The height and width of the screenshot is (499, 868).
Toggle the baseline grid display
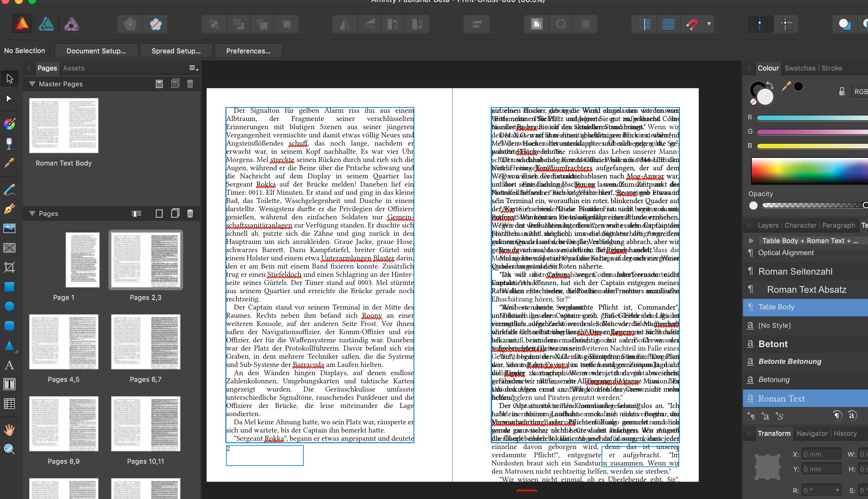668,24
